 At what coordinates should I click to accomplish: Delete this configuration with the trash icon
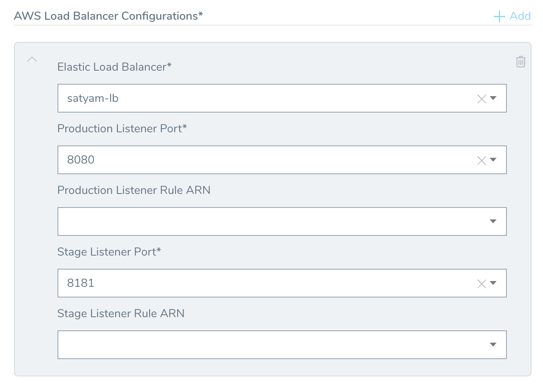[x=521, y=62]
